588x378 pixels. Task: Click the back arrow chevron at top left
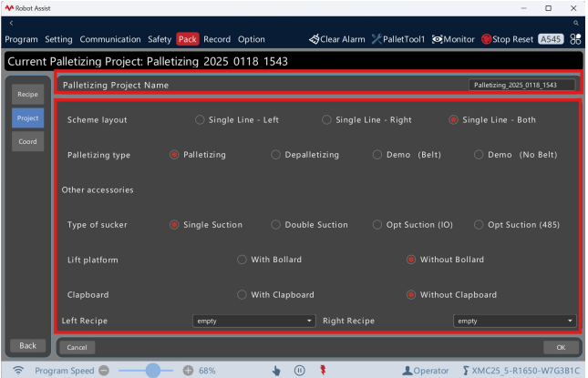(11, 24)
